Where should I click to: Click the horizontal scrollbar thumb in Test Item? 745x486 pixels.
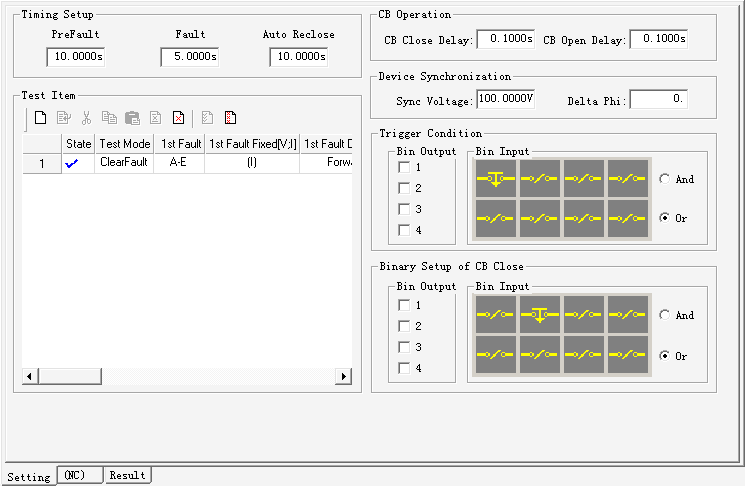(x=70, y=376)
